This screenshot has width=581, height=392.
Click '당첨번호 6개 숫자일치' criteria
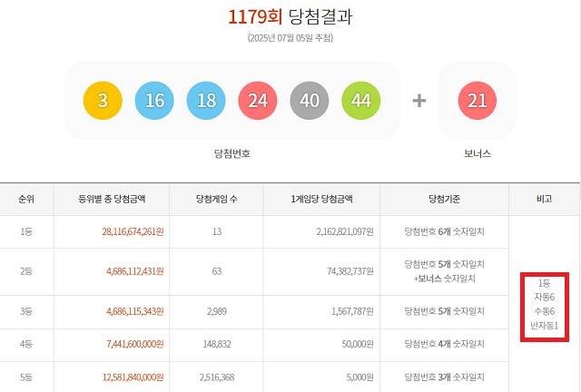[x=444, y=231]
